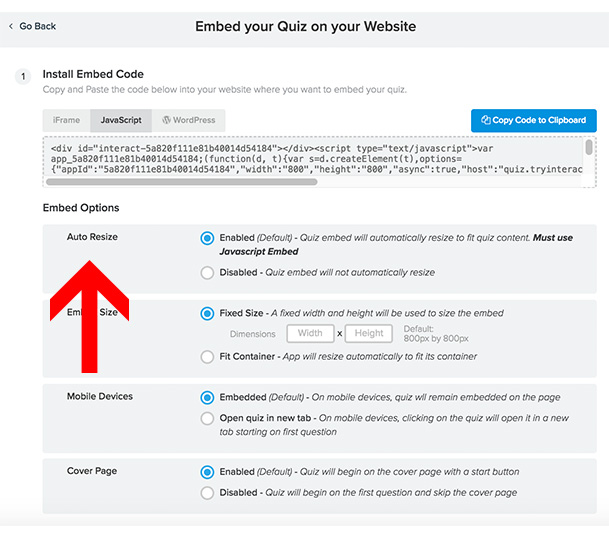Switch to the iFrame tab
609x538 pixels.
coord(66,120)
